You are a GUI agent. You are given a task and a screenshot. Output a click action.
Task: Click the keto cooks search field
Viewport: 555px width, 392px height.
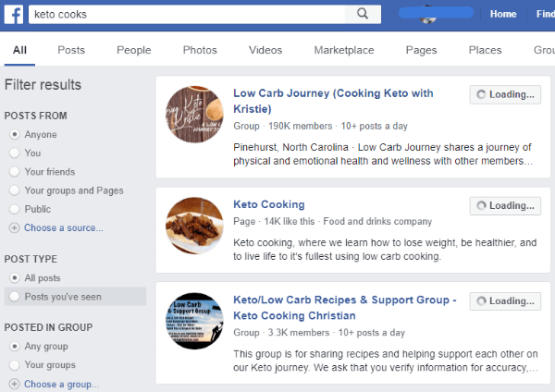tap(187, 14)
